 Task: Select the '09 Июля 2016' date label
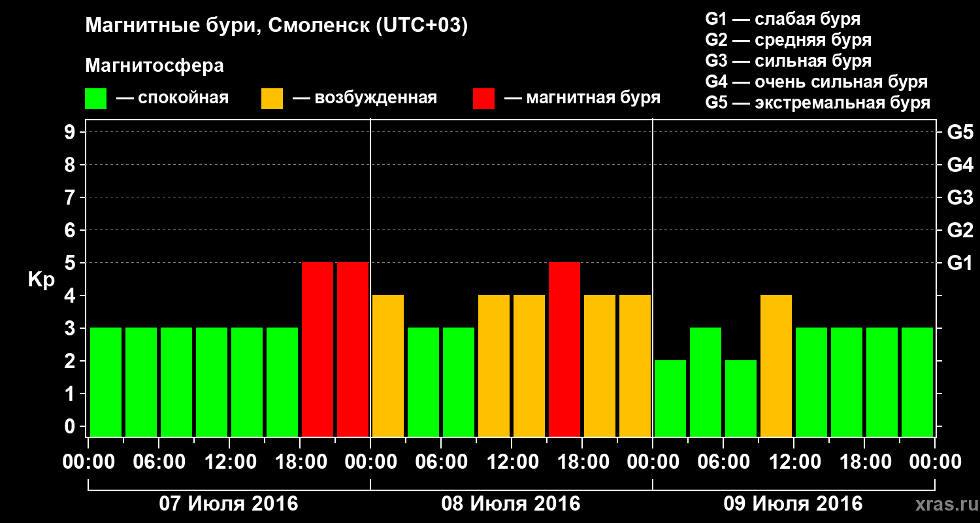(793, 504)
